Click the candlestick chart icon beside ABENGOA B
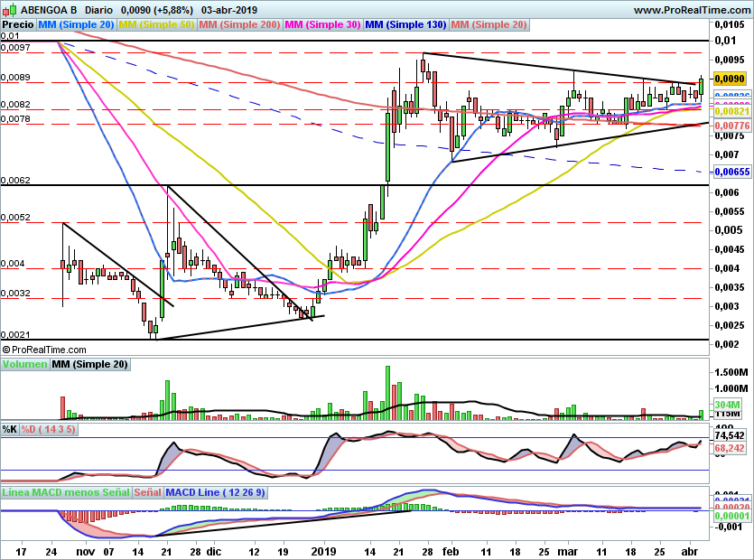 [10, 9]
